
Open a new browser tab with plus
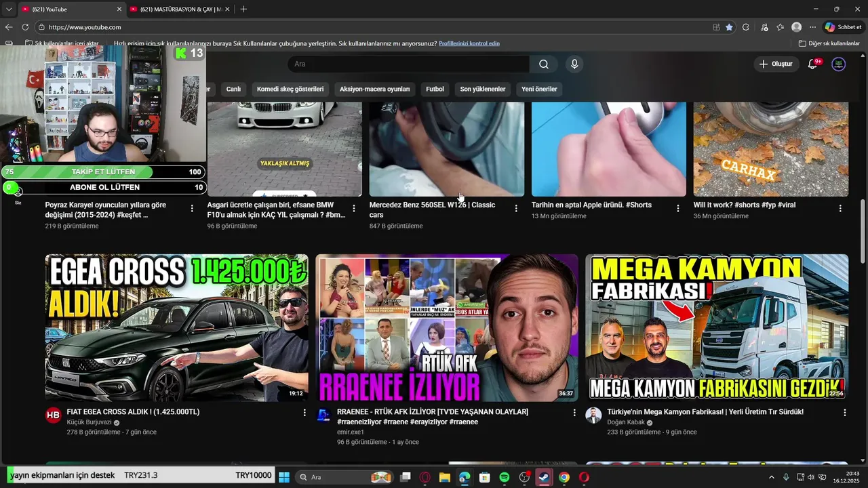pos(243,9)
